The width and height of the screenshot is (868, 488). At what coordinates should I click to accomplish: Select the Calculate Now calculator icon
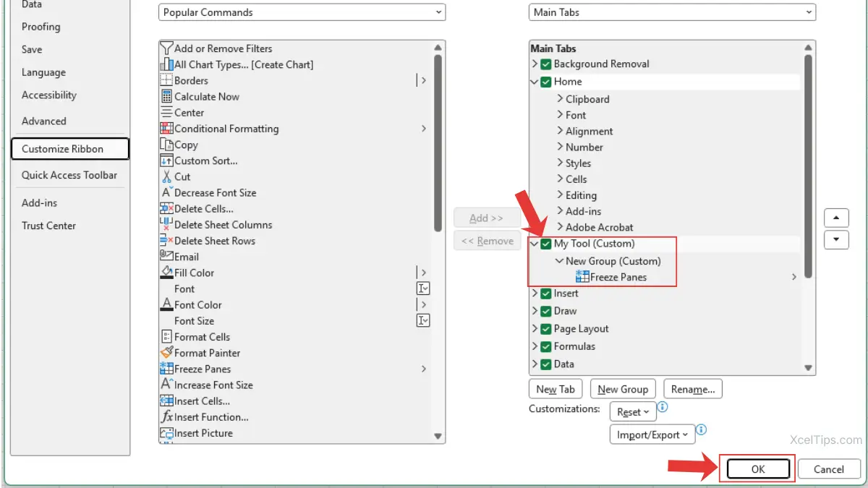166,97
